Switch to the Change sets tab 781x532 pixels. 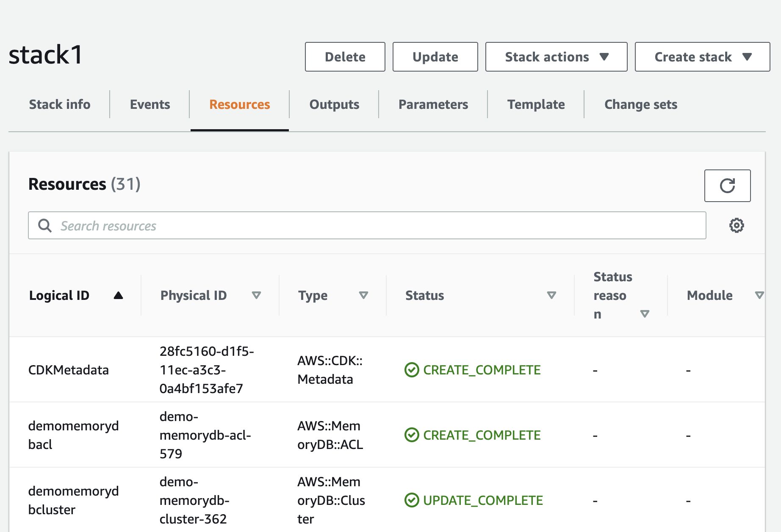click(640, 104)
